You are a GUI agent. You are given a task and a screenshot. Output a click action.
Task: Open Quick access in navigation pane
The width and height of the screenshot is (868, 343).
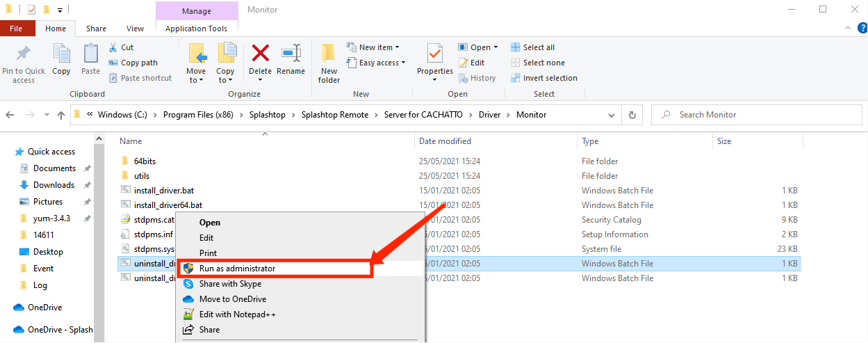pos(51,152)
